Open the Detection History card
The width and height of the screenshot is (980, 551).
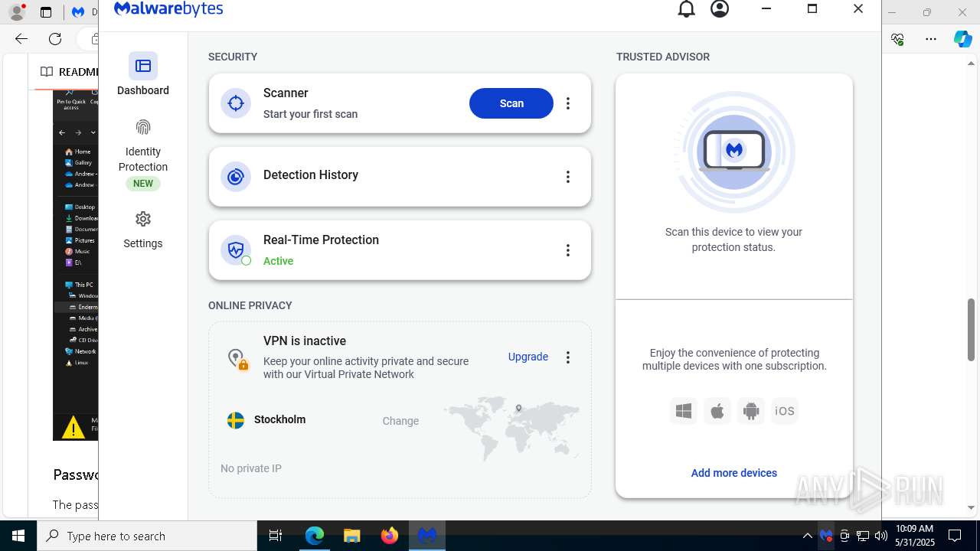(400, 177)
